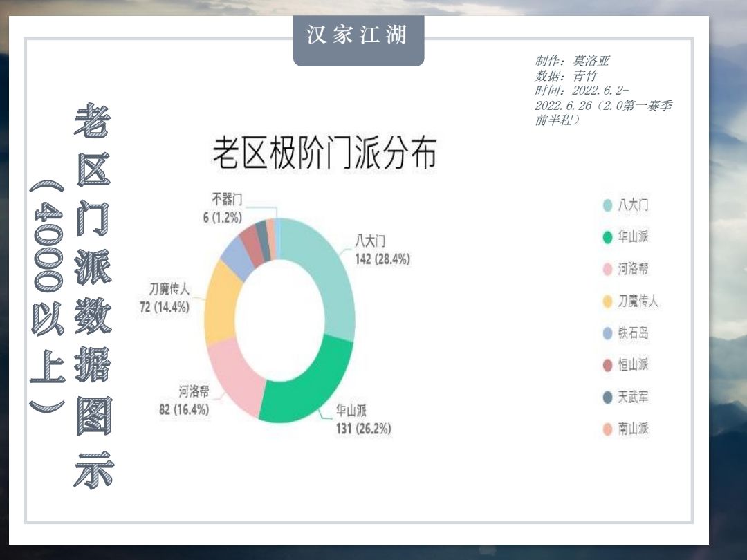The height and width of the screenshot is (560, 747).
Task: Click the chart title 老区极阶门派分布
Action: coord(325,153)
